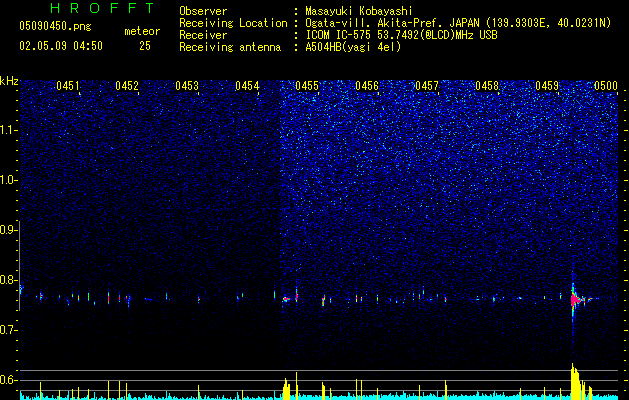Click the 0457 time marker
This screenshot has height=400, width=629.
pyautogui.click(x=427, y=86)
